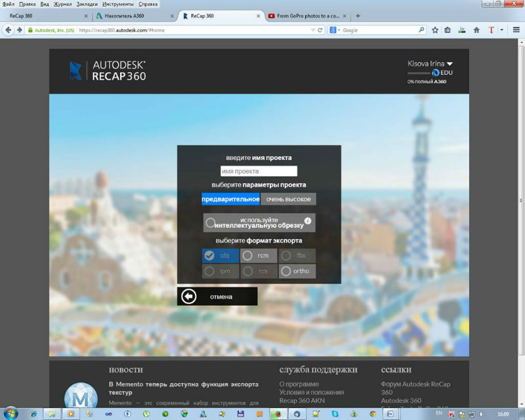This screenshot has height=420, width=525.
Task: Expand the Kisova Irina user dropdown
Action: [x=450, y=64]
